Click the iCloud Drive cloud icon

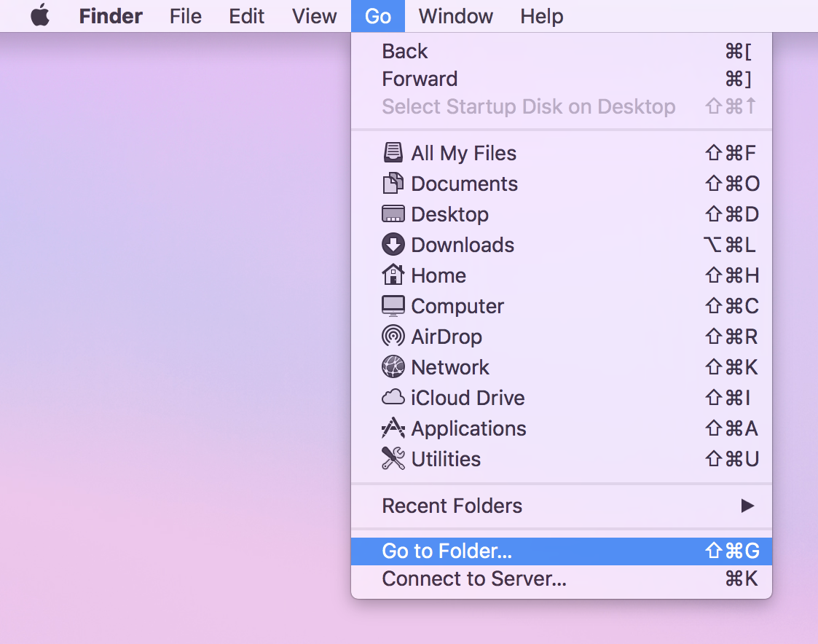click(x=393, y=397)
